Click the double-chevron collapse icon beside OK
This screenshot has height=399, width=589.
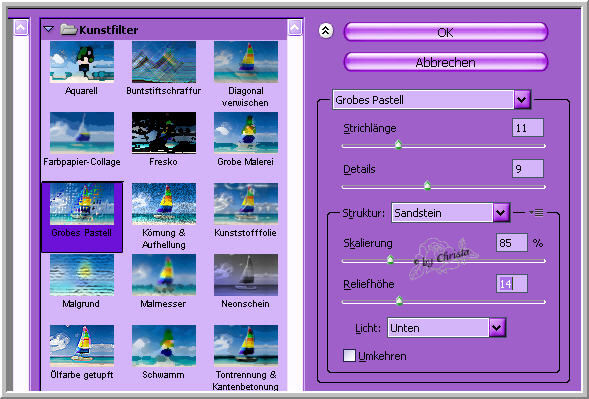click(x=326, y=31)
